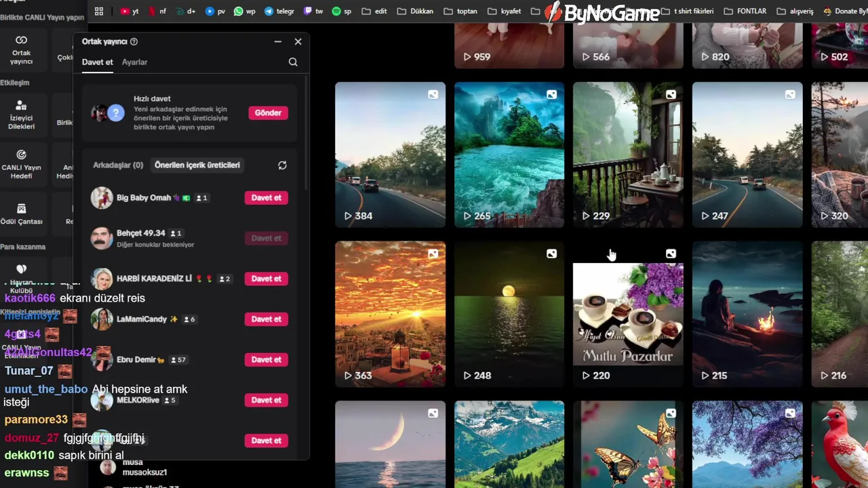
Task: Open CANLI Yayın Hedefi in the sidebar
Action: (21, 164)
